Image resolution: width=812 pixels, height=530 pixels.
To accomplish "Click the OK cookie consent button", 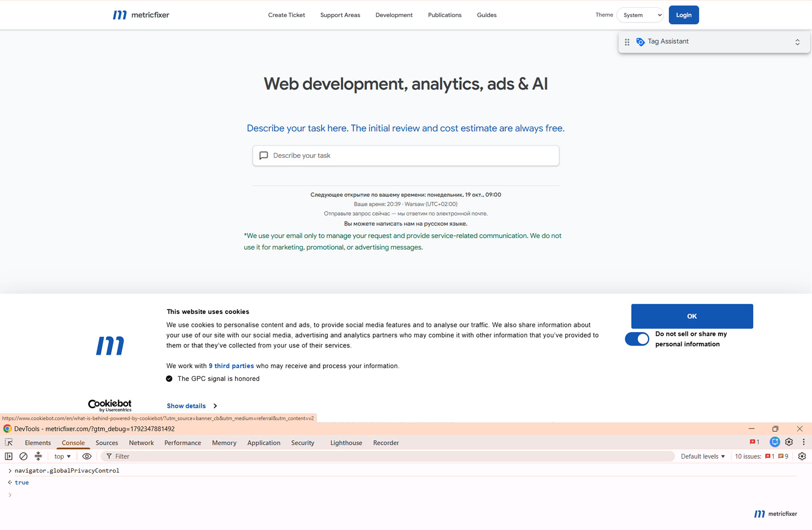I will coord(692,316).
